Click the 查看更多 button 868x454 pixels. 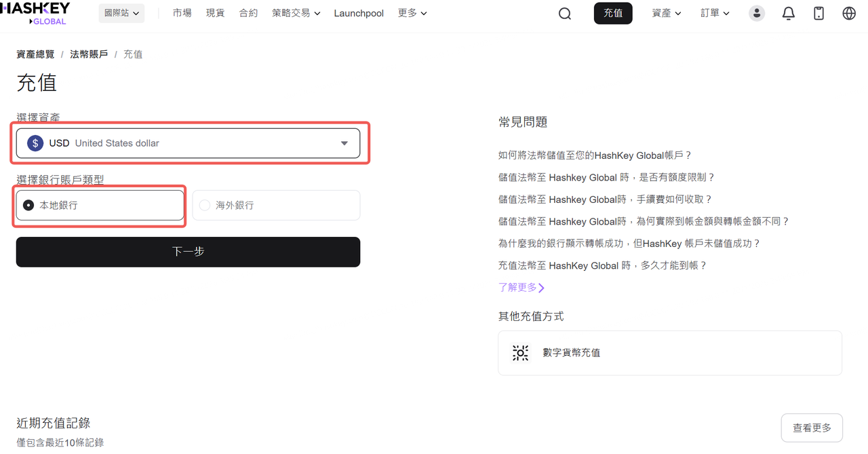tap(811, 428)
